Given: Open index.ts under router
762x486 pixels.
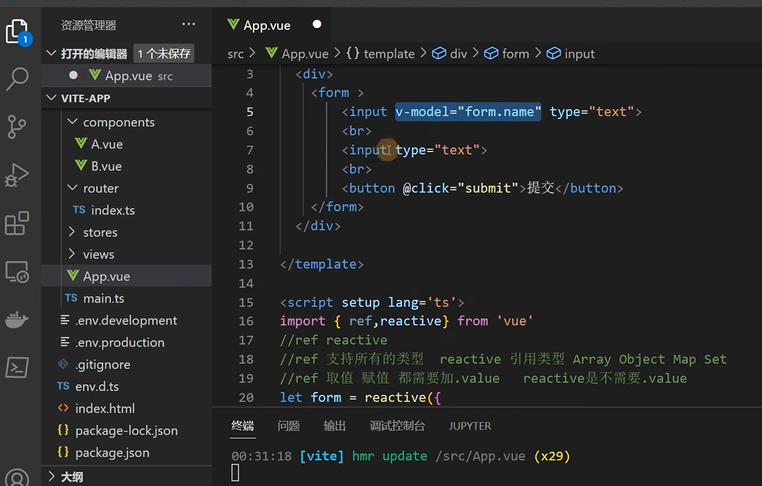Looking at the screenshot, I should click(113, 210).
